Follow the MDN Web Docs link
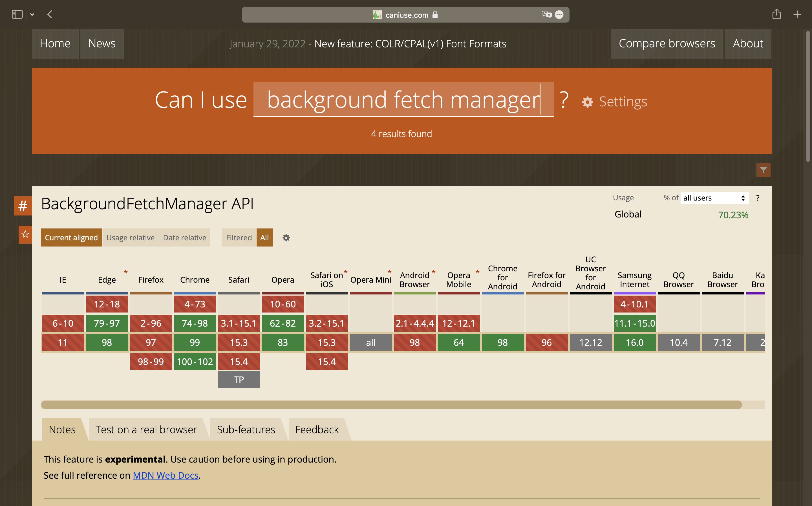812x506 pixels. pyautogui.click(x=166, y=475)
